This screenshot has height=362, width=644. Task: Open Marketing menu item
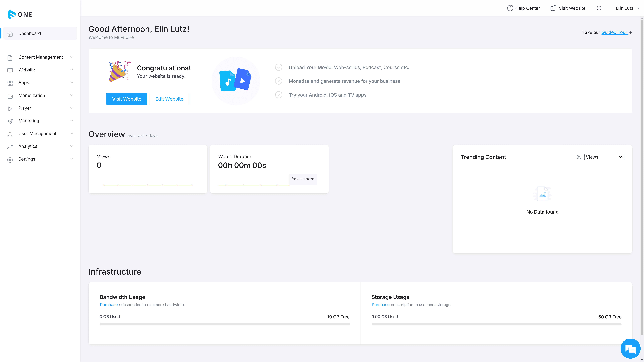40,121
